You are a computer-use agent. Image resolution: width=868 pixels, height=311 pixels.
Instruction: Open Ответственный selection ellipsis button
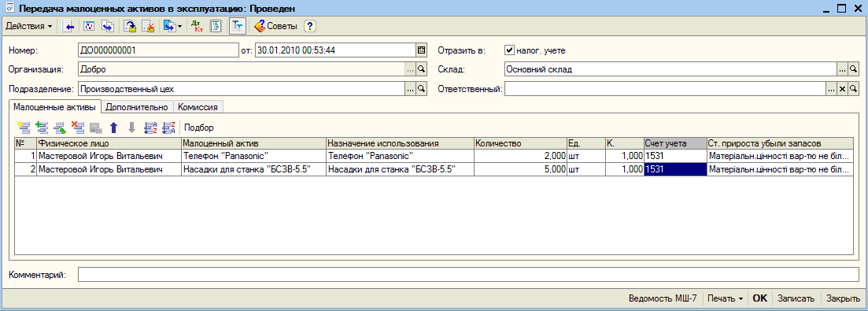click(x=831, y=88)
